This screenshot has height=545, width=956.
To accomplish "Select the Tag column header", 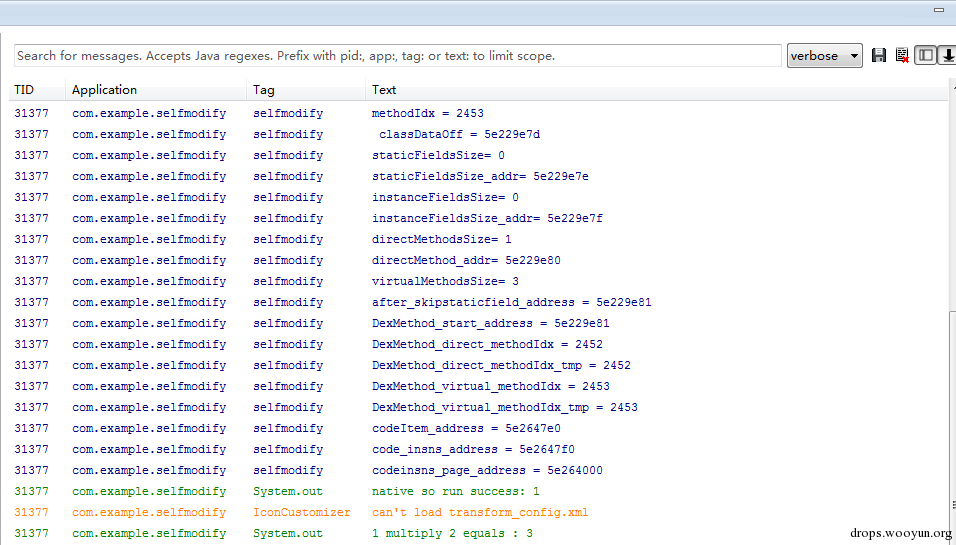I will point(264,90).
